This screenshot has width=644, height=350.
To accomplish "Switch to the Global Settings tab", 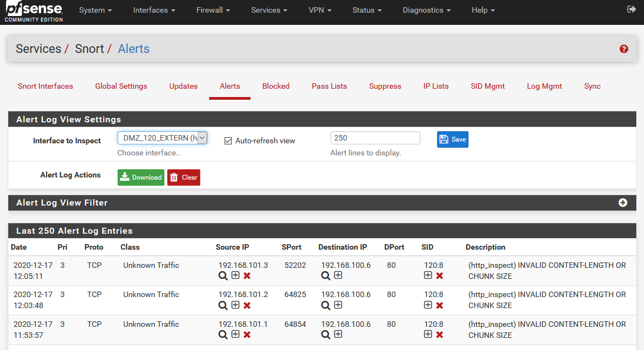I will click(121, 86).
